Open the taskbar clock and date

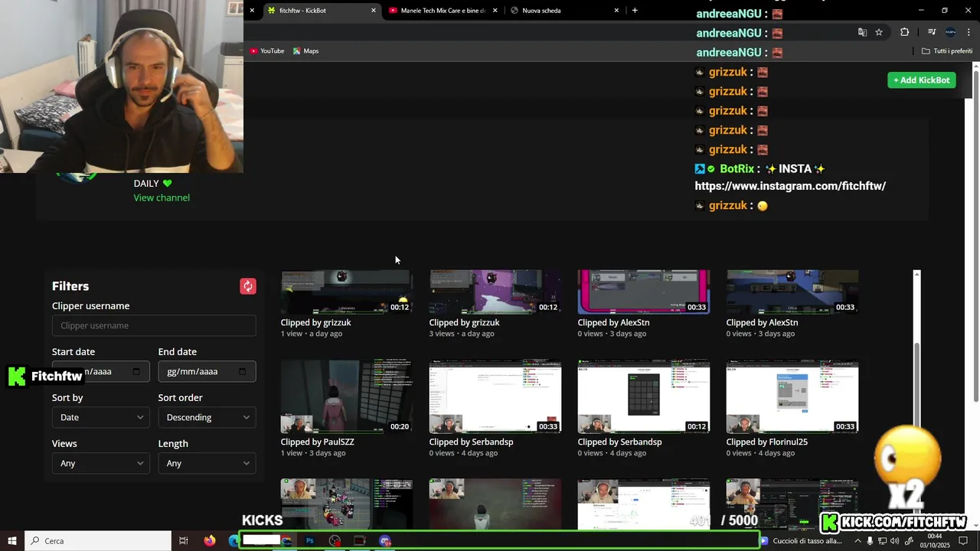934,541
